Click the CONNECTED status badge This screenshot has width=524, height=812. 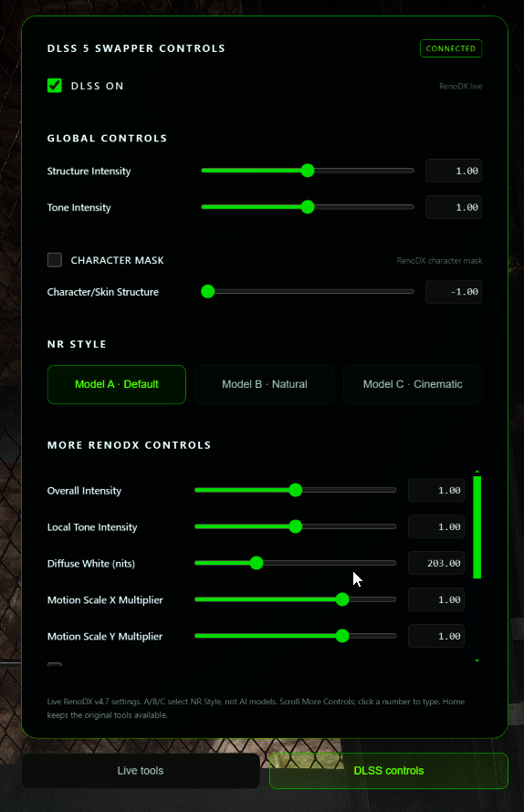(x=451, y=48)
